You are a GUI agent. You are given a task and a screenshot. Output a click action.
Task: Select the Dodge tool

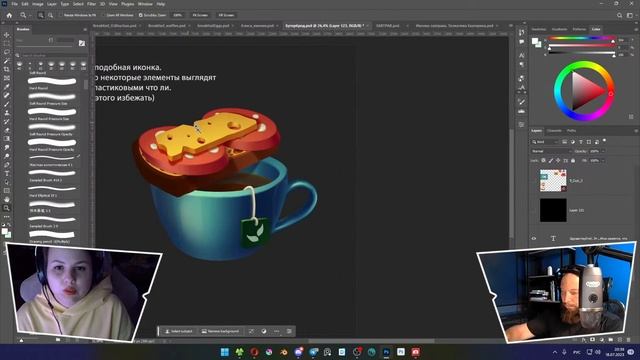(x=7, y=156)
